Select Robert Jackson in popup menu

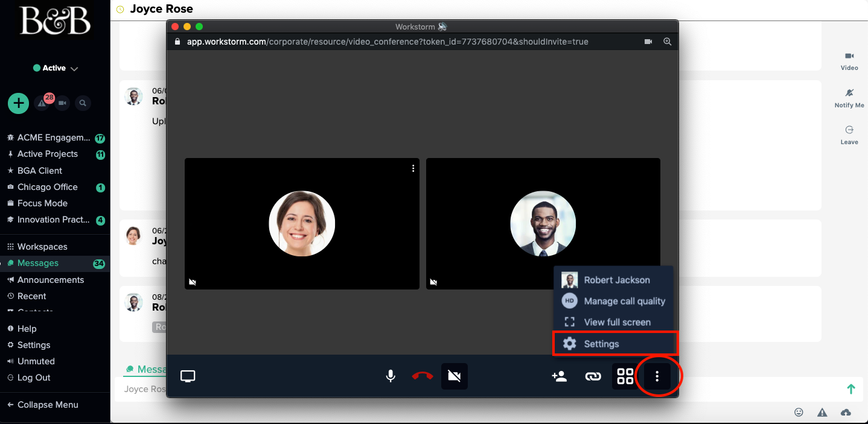[613, 280]
